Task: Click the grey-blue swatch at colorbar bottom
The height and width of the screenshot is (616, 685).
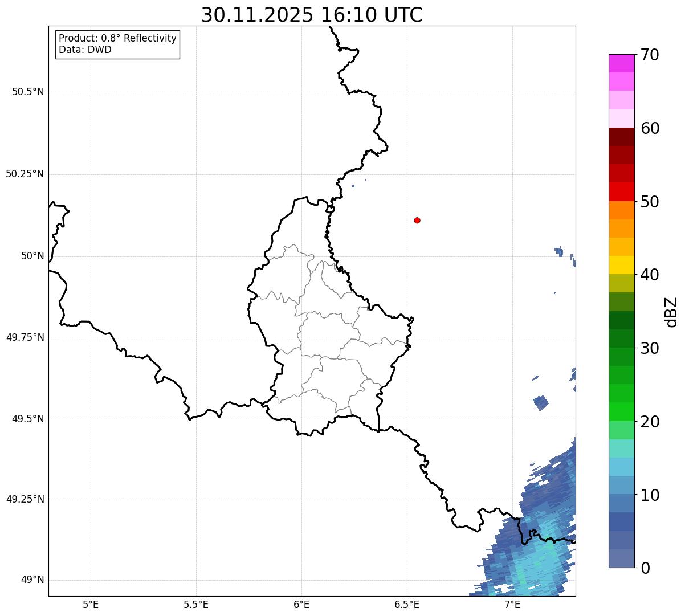Action: click(x=622, y=558)
